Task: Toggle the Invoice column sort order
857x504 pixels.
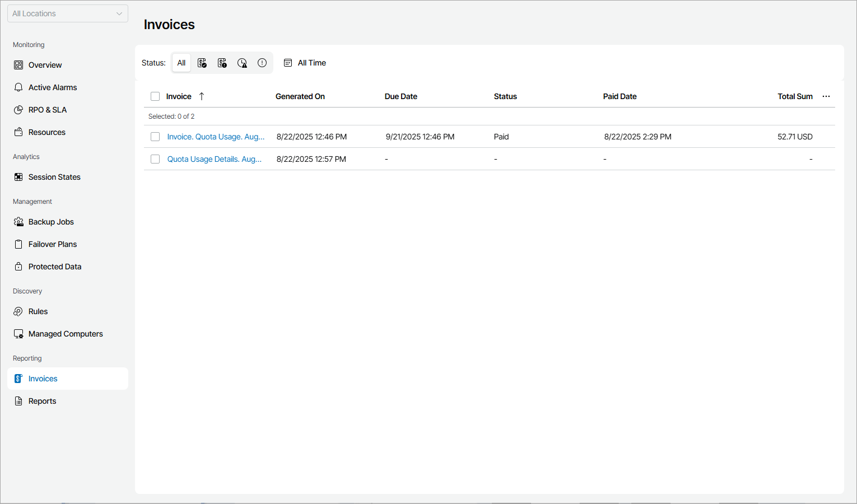Action: tap(200, 96)
